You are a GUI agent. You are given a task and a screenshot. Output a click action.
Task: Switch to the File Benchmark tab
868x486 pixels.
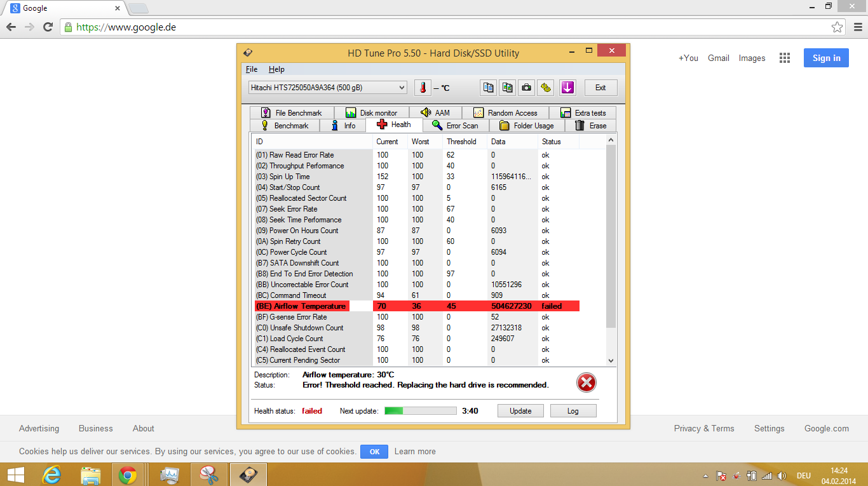(x=292, y=112)
